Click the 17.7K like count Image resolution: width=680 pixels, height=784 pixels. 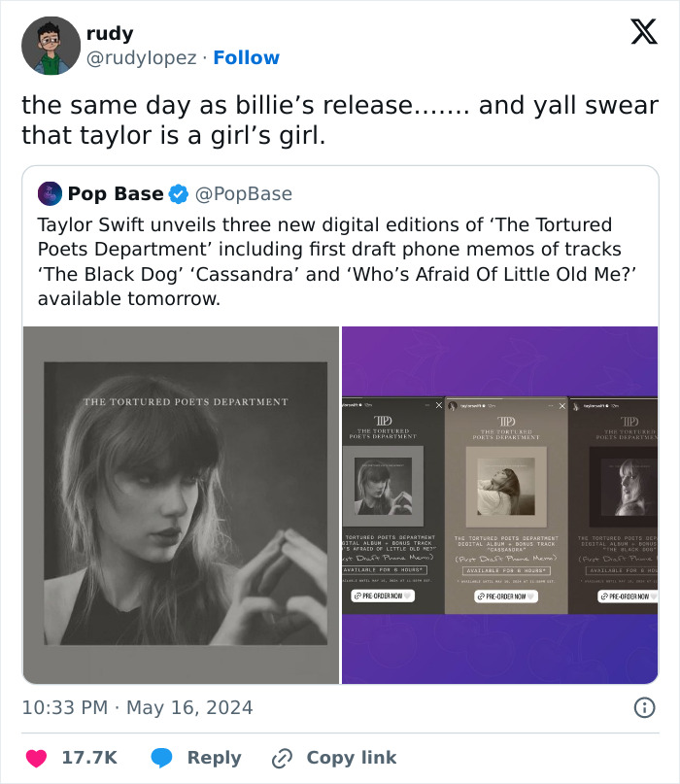(88, 758)
